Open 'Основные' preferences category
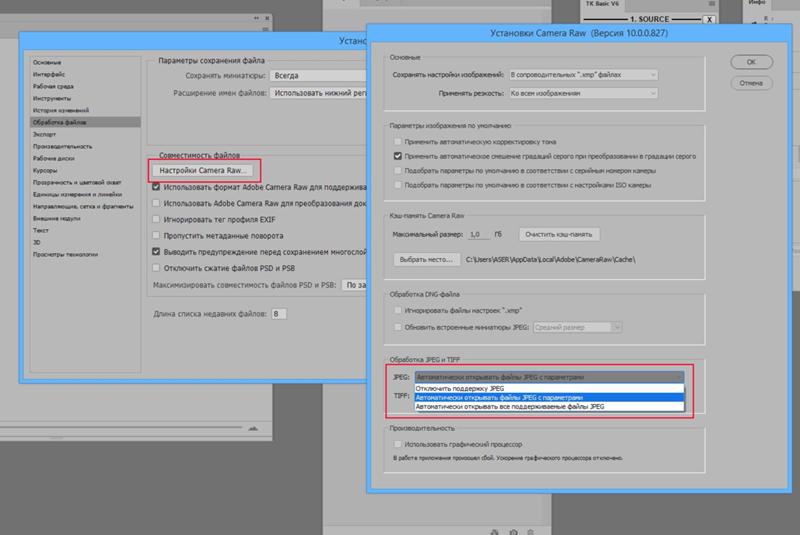This screenshot has height=535, width=800. [85, 62]
